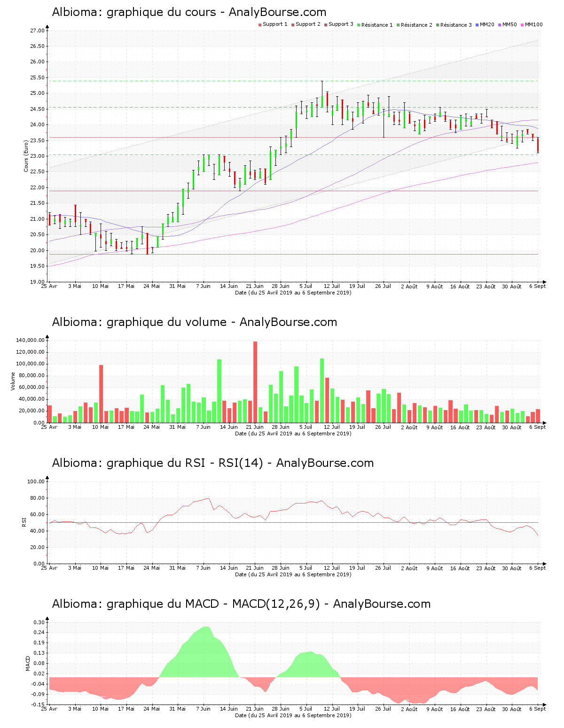Select the Résistance 2 legend label
This screenshot has width=564, height=728.
[416, 25]
